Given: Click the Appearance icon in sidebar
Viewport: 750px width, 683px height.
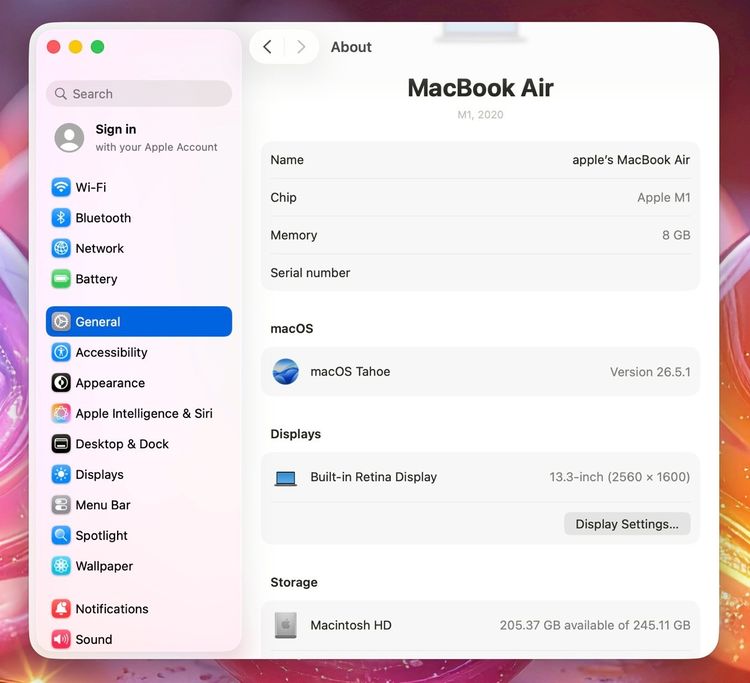Looking at the screenshot, I should tap(61, 383).
